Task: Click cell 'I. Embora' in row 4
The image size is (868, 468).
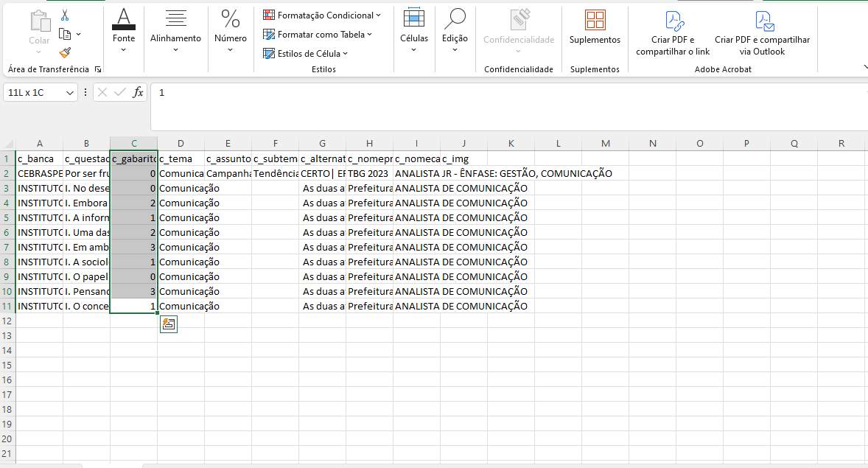Action: [x=86, y=203]
